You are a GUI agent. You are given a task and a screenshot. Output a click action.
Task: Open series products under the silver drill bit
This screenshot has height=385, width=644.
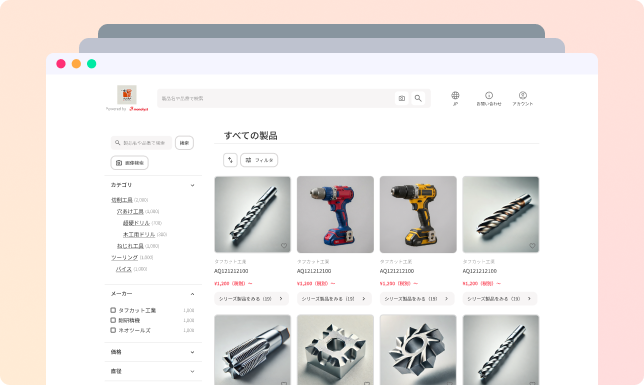click(251, 299)
